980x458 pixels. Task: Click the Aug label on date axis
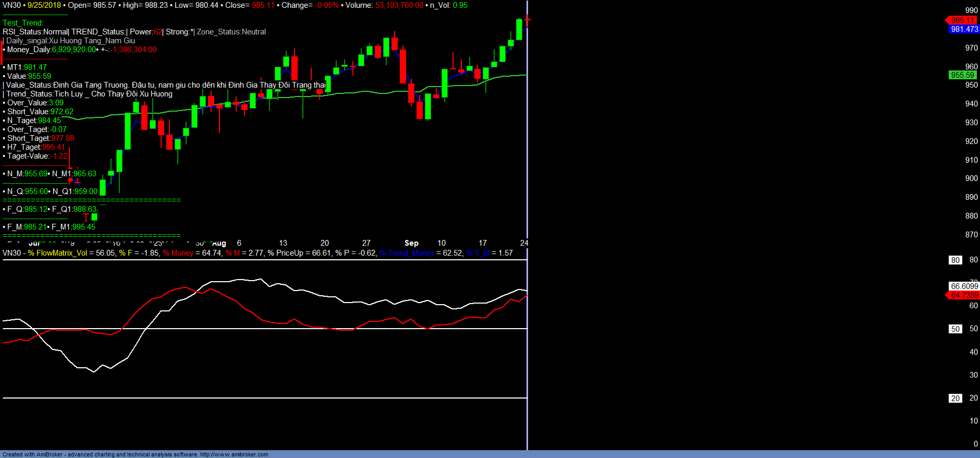(x=219, y=243)
